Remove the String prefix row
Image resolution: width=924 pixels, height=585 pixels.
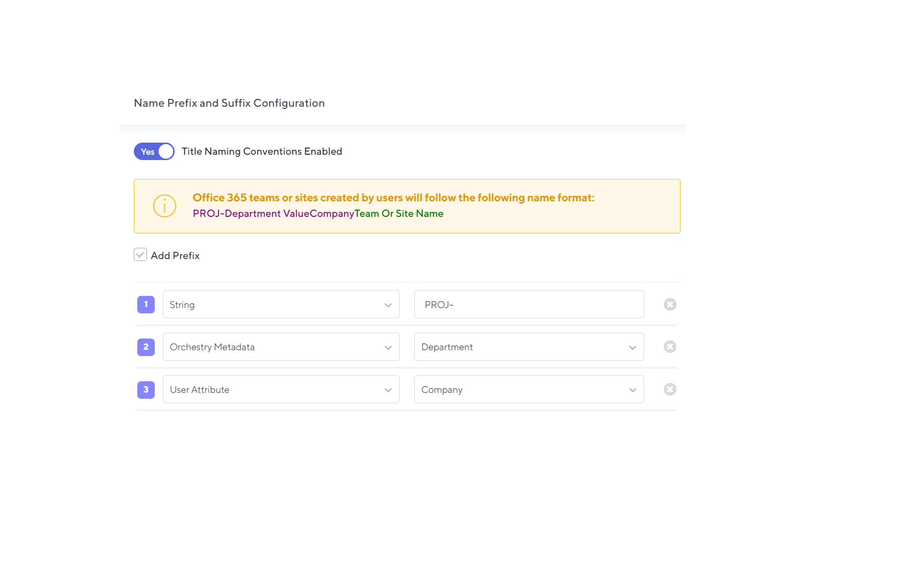(x=670, y=304)
